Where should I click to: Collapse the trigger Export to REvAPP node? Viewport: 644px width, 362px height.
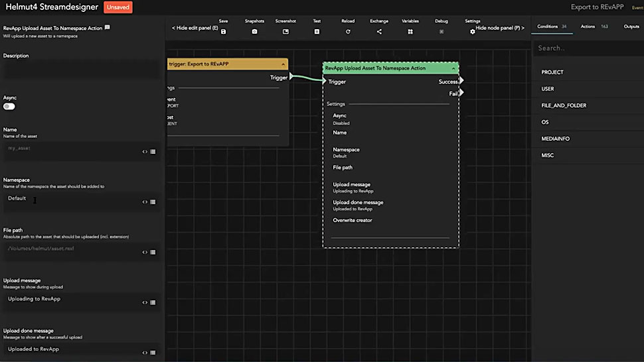(x=283, y=64)
